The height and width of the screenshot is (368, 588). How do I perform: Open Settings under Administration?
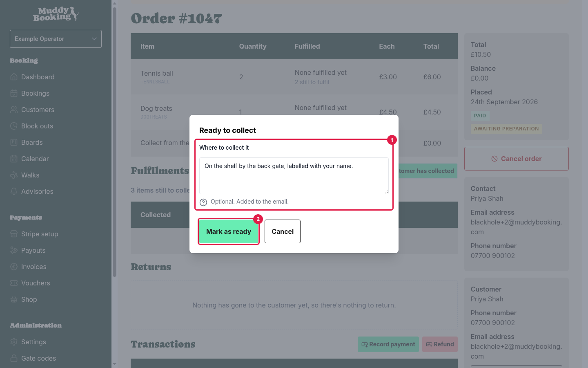coord(33,342)
